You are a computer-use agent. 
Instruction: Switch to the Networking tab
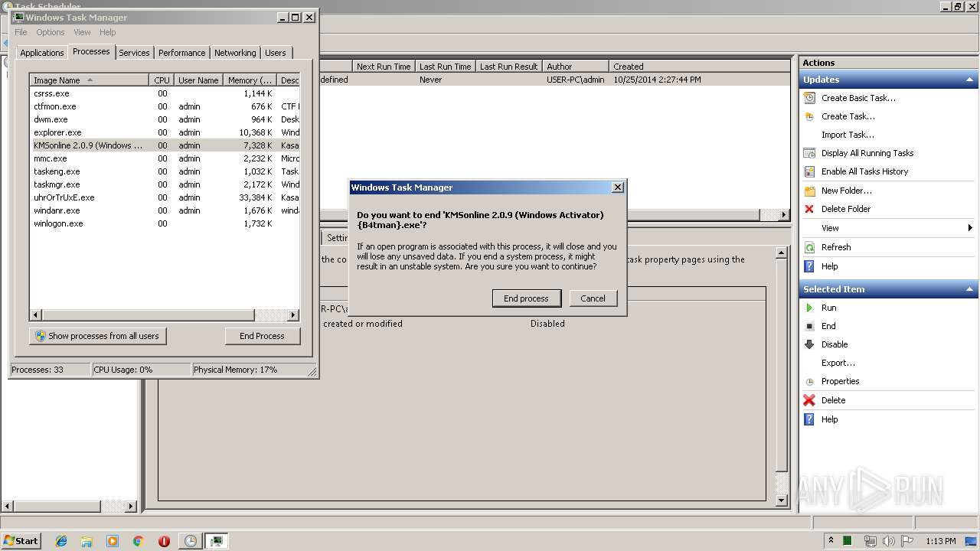click(235, 53)
